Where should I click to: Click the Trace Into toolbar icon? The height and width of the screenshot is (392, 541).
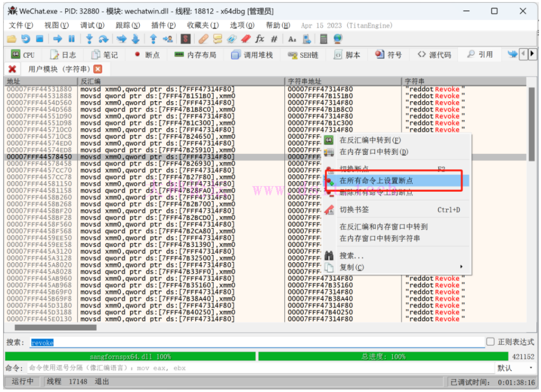coord(122,39)
